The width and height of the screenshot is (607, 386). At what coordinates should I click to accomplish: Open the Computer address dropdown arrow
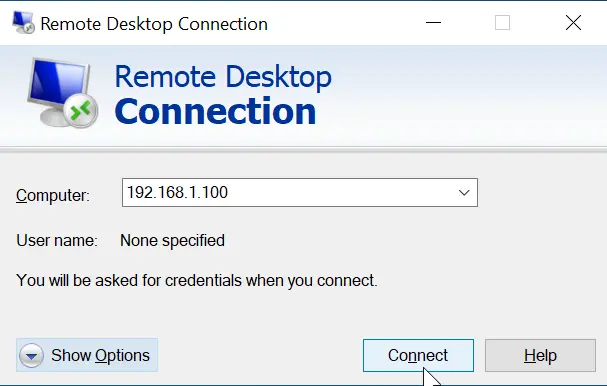pyautogui.click(x=464, y=192)
